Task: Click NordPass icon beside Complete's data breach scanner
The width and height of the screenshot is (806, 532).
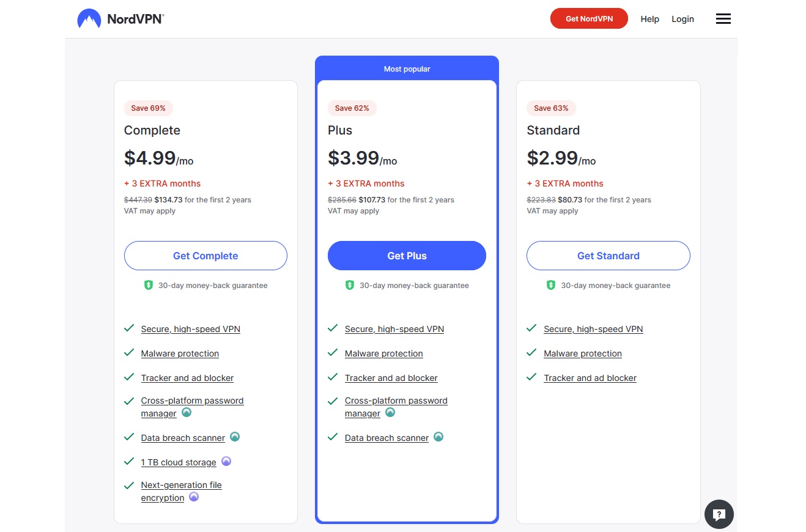Action: (x=235, y=437)
